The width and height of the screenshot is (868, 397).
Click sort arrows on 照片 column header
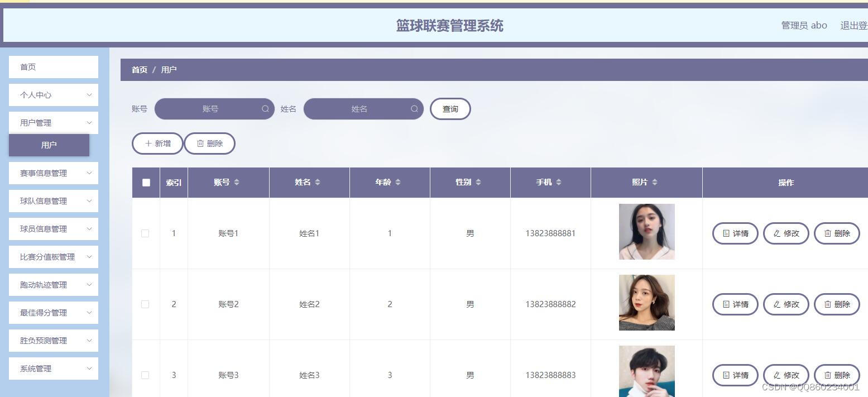point(655,182)
